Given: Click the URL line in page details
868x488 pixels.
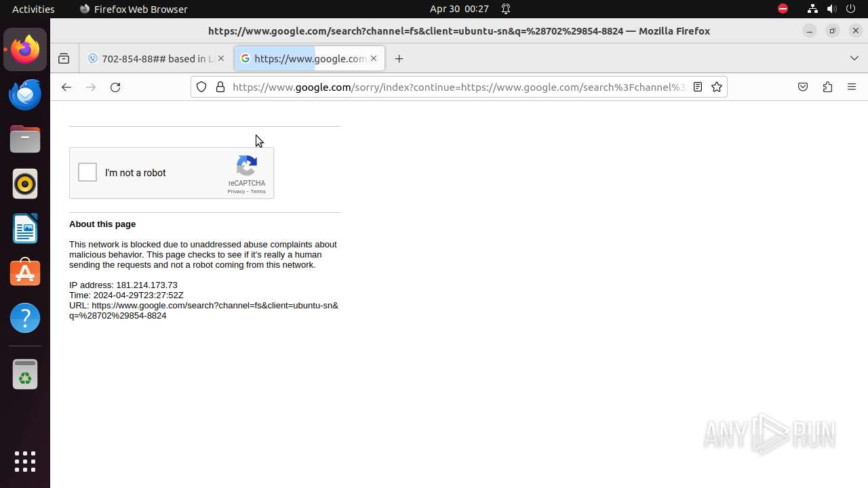Looking at the screenshot, I should point(203,310).
